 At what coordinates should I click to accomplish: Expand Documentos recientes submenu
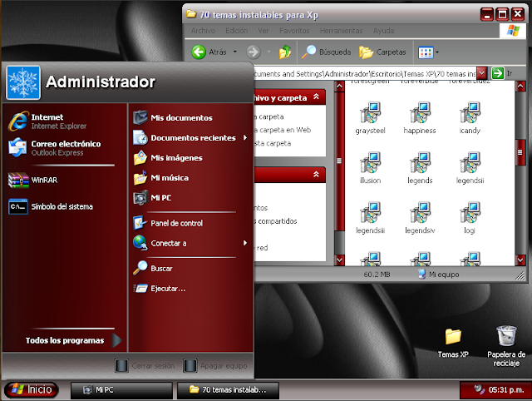tap(190, 138)
